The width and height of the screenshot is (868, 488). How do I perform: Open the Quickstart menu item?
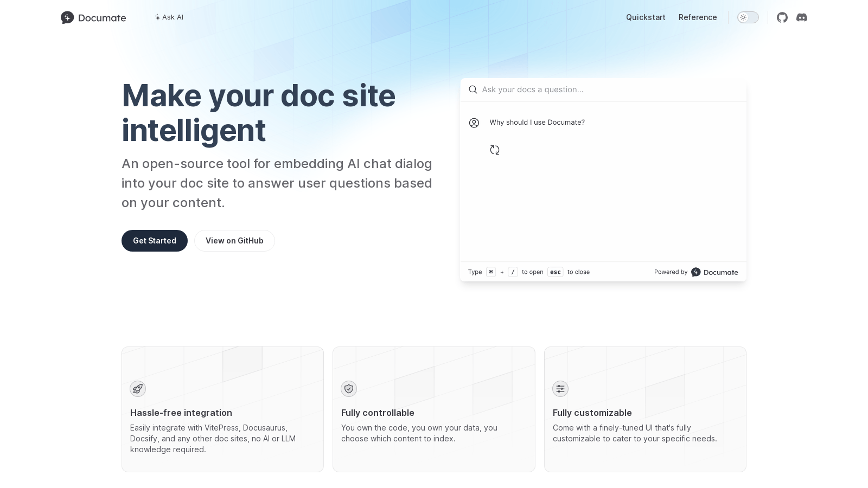click(x=646, y=17)
